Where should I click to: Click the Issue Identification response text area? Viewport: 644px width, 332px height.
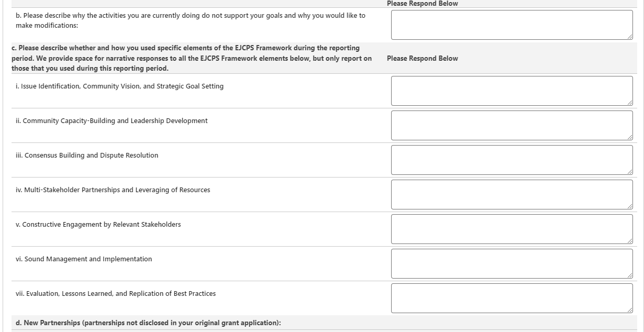pos(511,91)
